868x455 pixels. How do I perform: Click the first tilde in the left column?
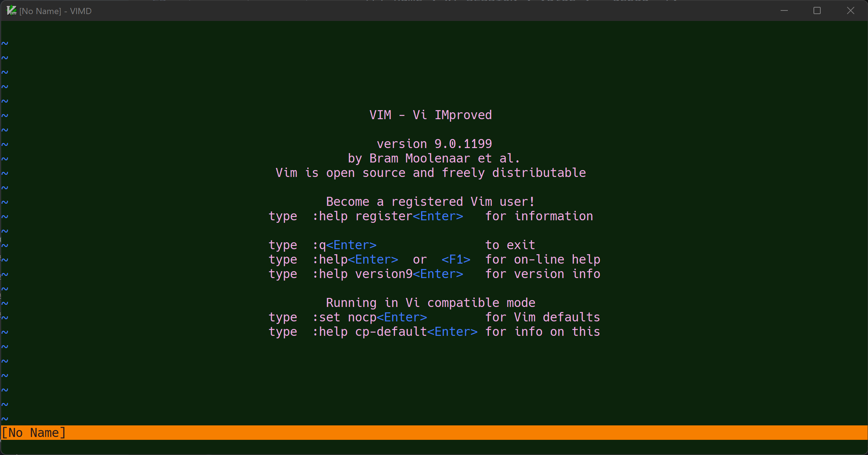5,43
